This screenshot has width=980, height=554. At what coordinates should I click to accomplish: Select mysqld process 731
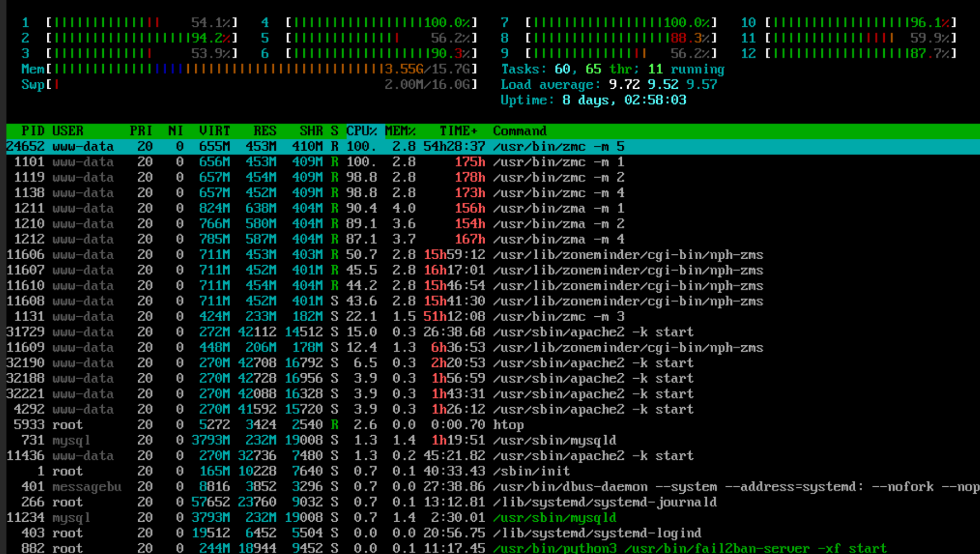493,441
